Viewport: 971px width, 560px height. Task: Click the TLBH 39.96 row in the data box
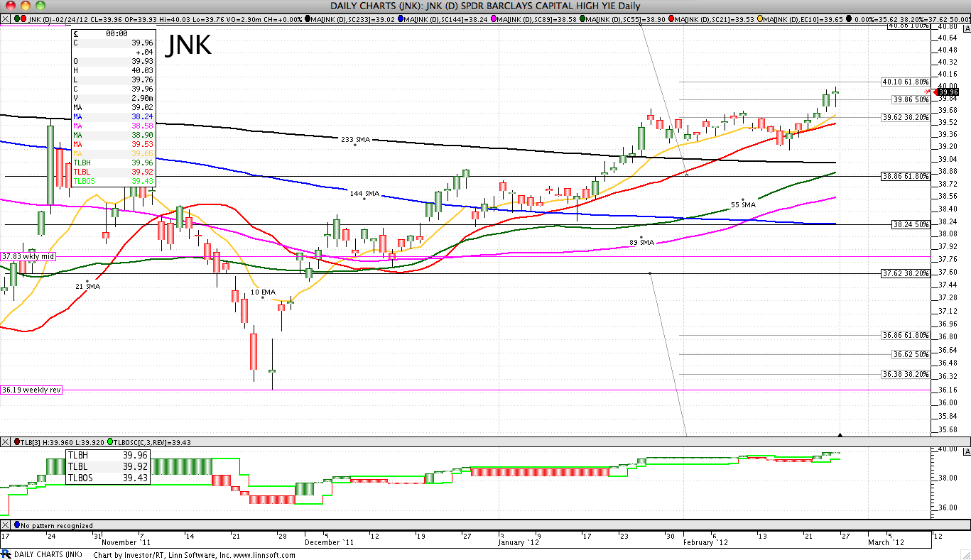pos(113,163)
